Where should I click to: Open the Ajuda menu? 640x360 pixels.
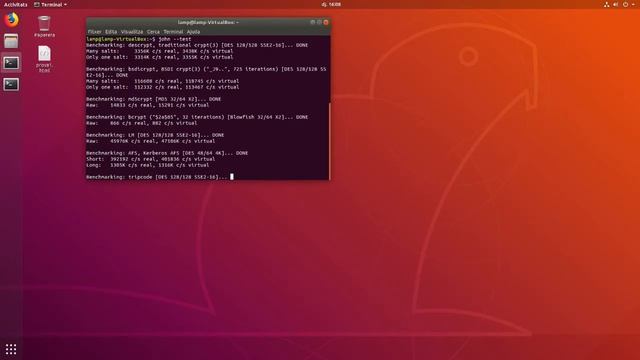coord(193,31)
